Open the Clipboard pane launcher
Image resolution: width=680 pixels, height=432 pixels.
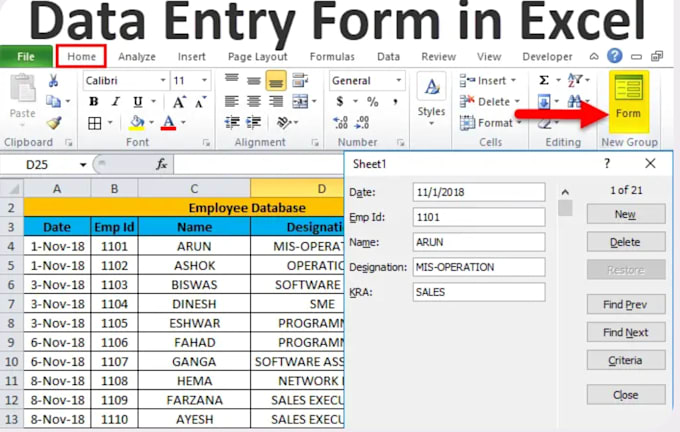click(69, 142)
